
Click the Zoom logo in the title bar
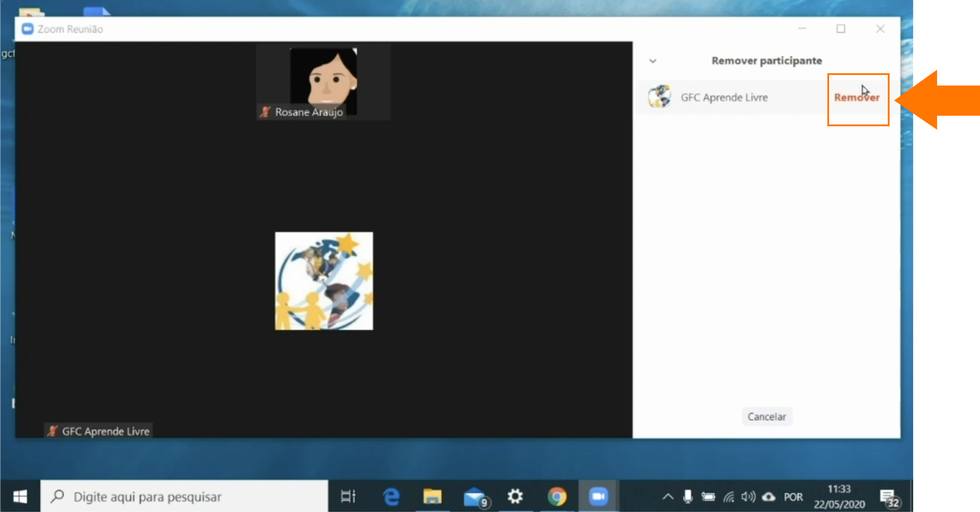coord(27,29)
